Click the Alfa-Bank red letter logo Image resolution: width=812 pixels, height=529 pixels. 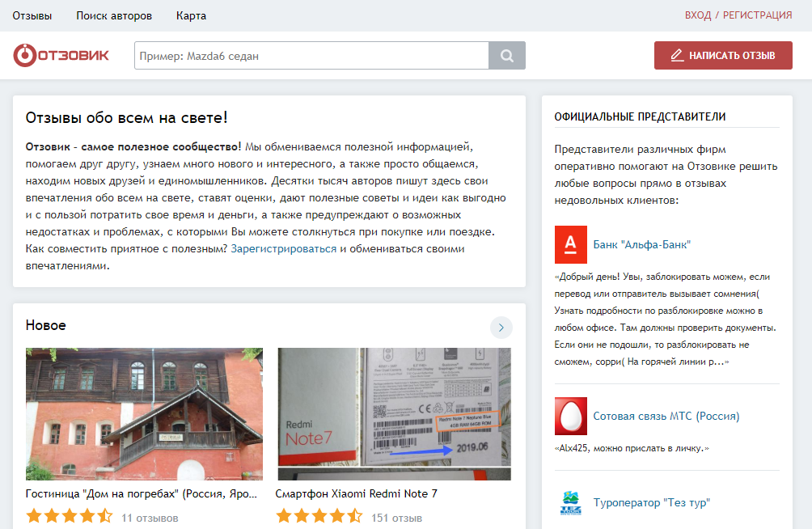(x=569, y=243)
